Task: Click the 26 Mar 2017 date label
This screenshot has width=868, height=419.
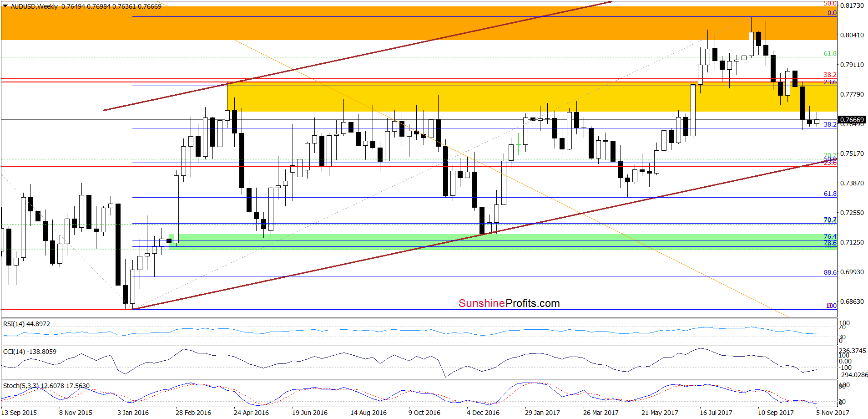Action: coord(601,413)
